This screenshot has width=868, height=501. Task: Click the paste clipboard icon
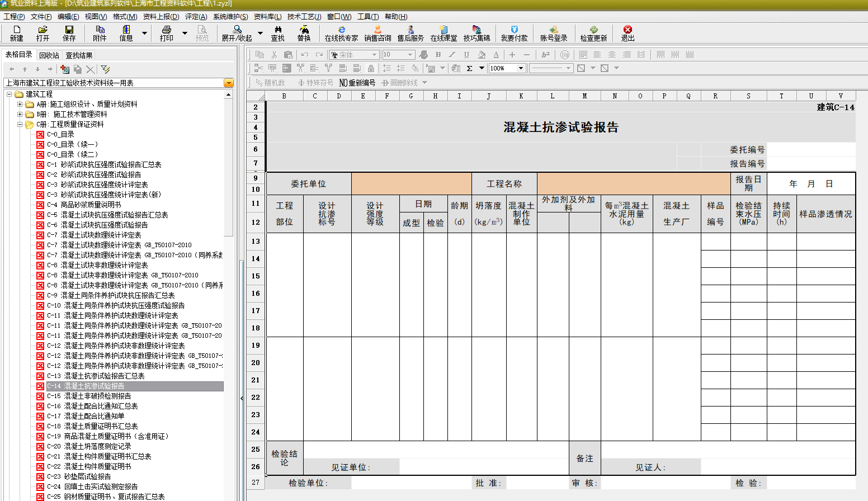coord(289,54)
